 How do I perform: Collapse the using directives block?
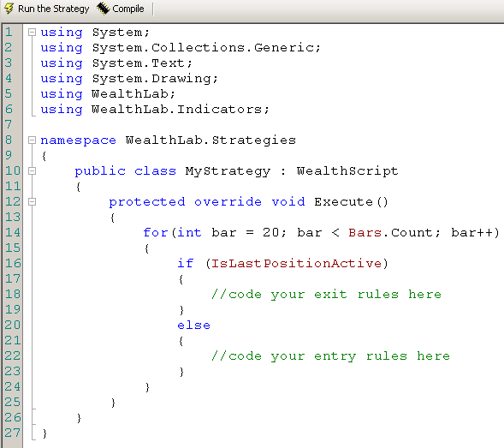[32, 33]
